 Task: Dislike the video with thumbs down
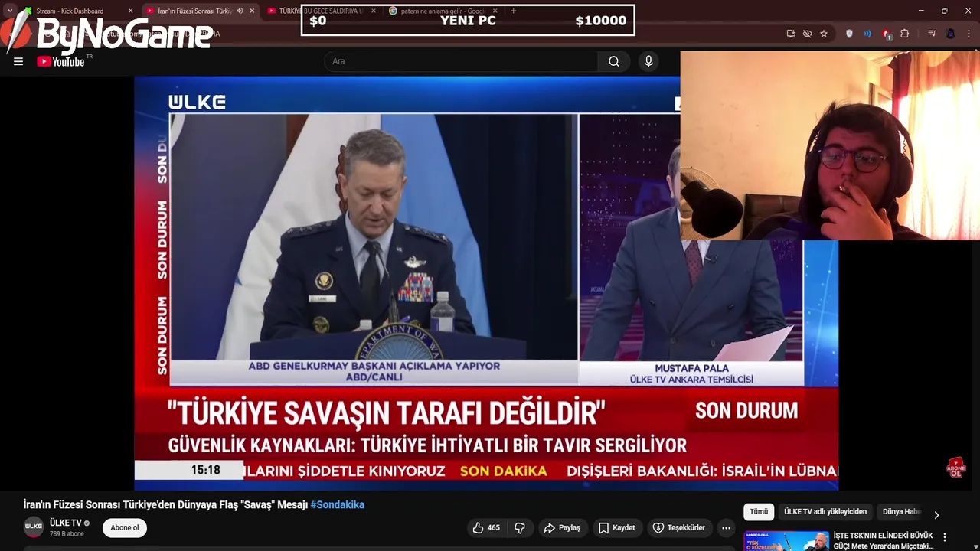pyautogui.click(x=520, y=527)
